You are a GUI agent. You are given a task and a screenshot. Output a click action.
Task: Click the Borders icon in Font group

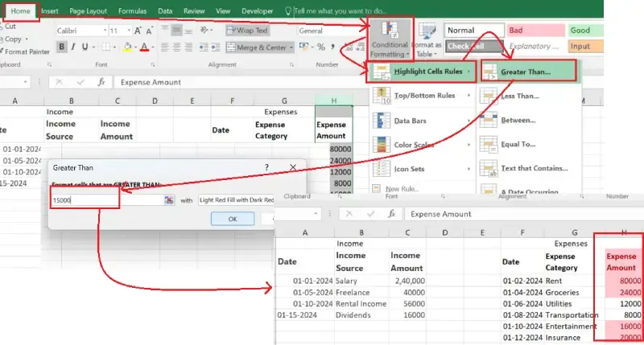pos(106,47)
